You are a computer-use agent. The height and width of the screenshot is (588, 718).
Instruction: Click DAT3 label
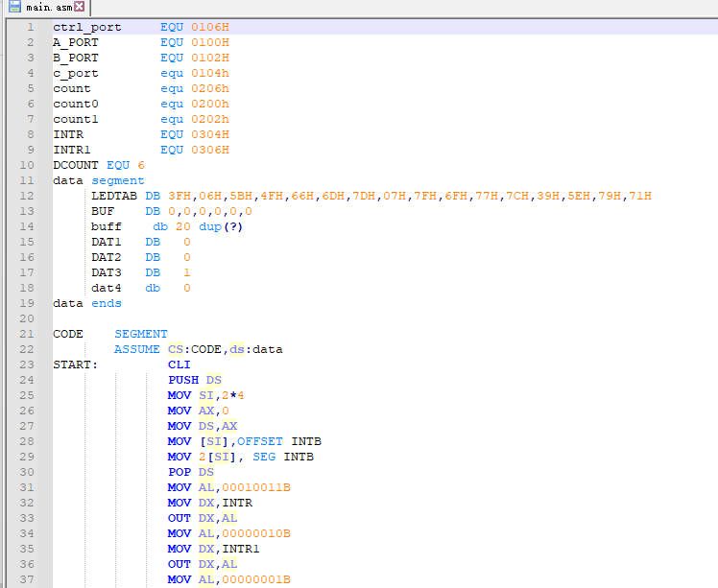pos(107,272)
